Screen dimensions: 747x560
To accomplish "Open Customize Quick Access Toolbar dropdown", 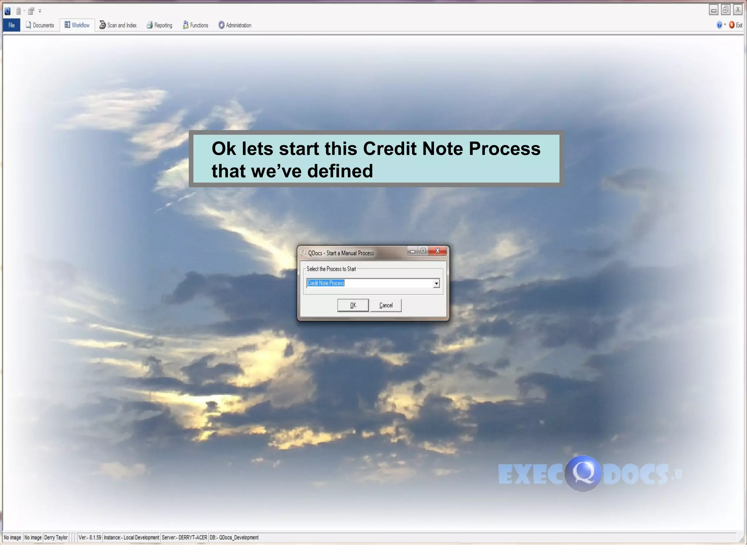I will (40, 11).
